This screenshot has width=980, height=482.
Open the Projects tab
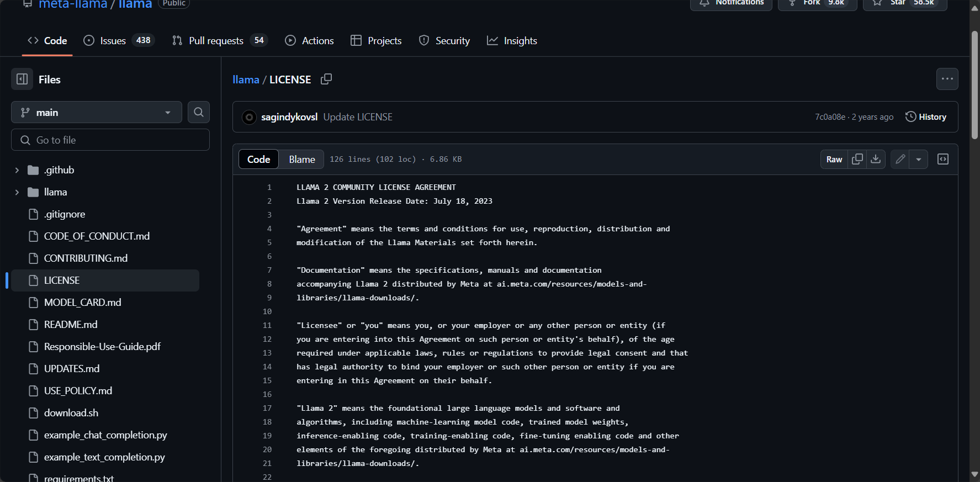coord(376,41)
